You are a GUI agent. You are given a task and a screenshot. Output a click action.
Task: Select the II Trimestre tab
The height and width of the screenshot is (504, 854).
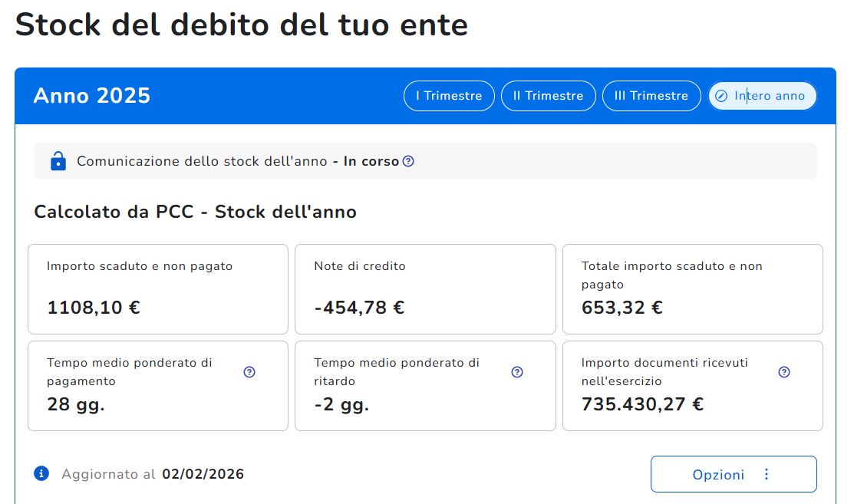(548, 96)
